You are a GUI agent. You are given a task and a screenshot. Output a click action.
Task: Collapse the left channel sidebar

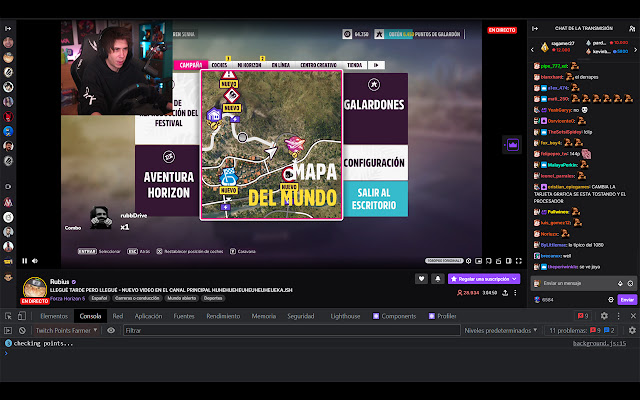click(x=8, y=29)
